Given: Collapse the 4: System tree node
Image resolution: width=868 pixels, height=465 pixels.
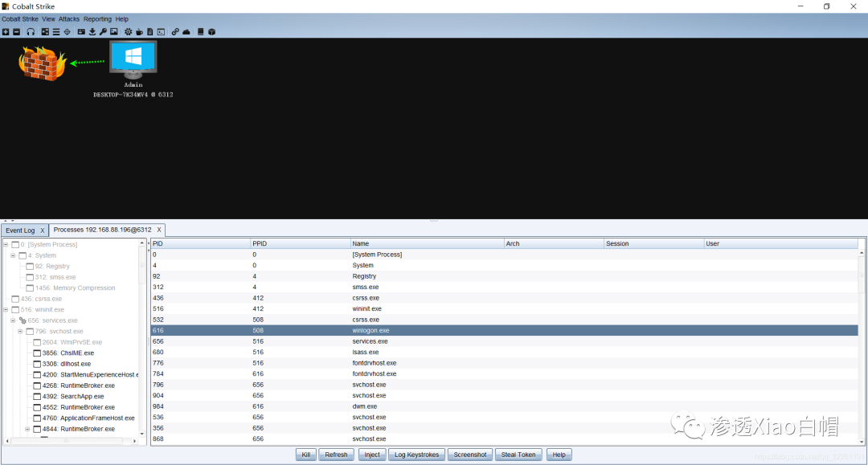Looking at the screenshot, I should (x=14, y=255).
